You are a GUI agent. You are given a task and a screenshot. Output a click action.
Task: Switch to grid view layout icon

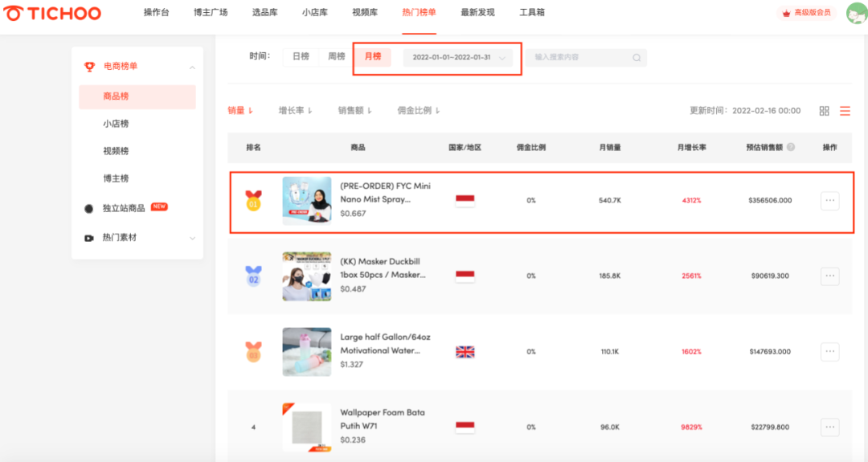coord(824,111)
